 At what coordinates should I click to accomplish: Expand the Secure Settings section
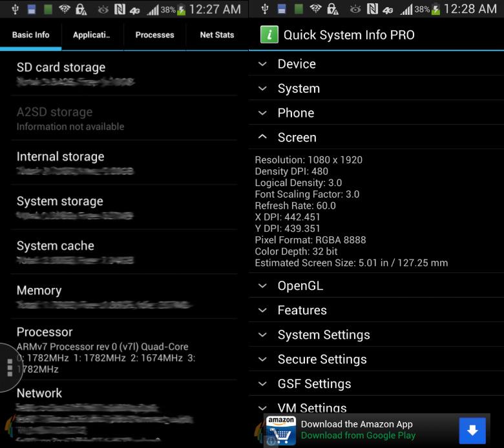(x=322, y=360)
